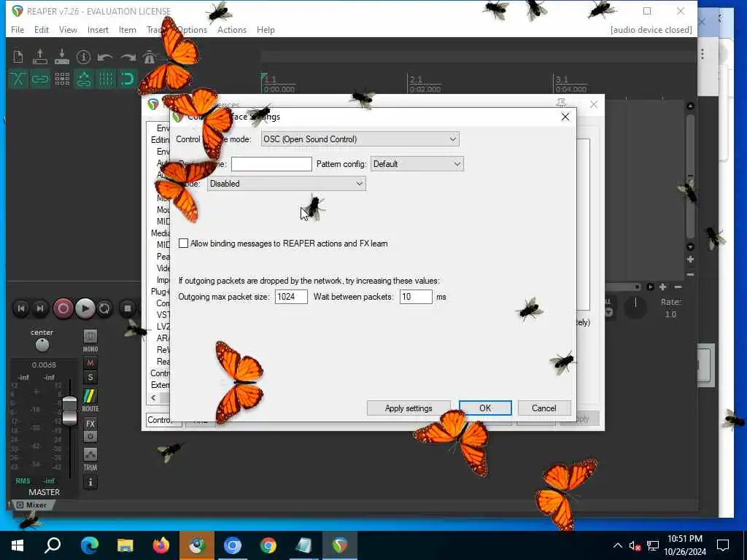Click horizontal zoom in plus icon
Screen dimensions: 747x560
(x=662, y=287)
